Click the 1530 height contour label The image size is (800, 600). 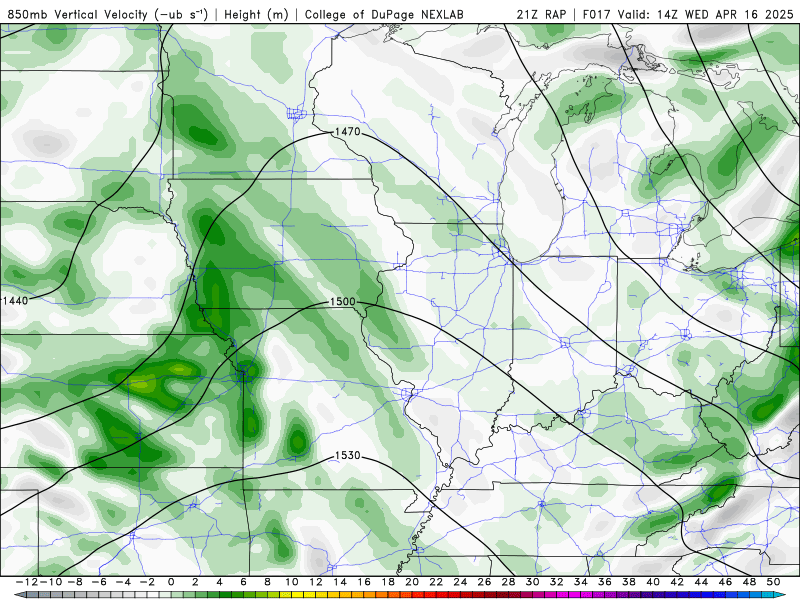[347, 455]
